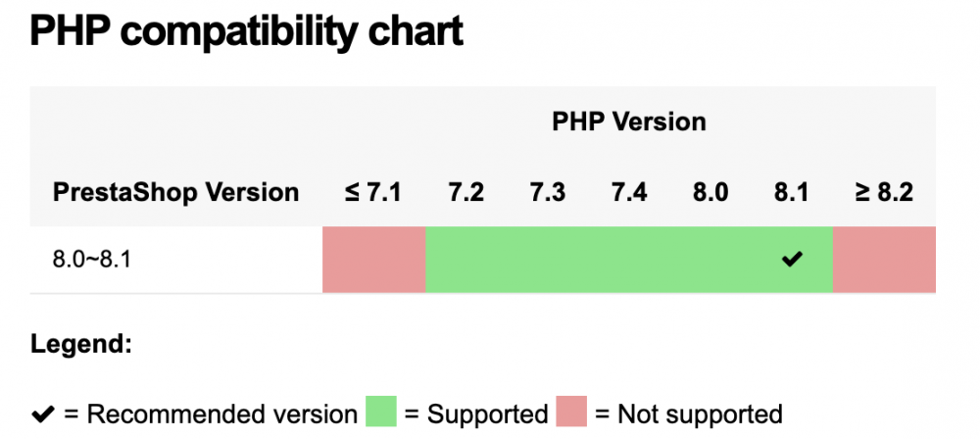Click the green cell under PHP 7.2
This screenshot has height=439, width=980.
point(466,260)
